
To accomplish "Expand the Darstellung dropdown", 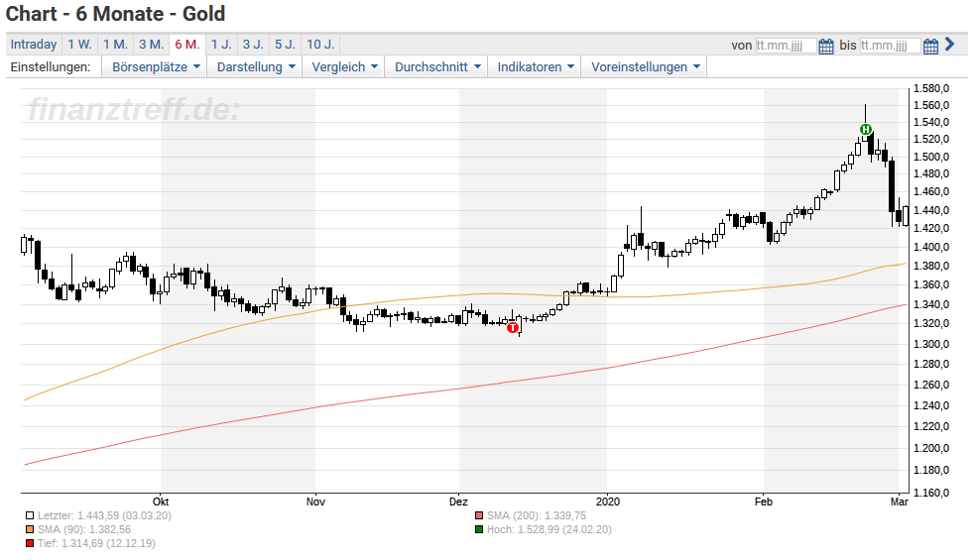I will [256, 66].
